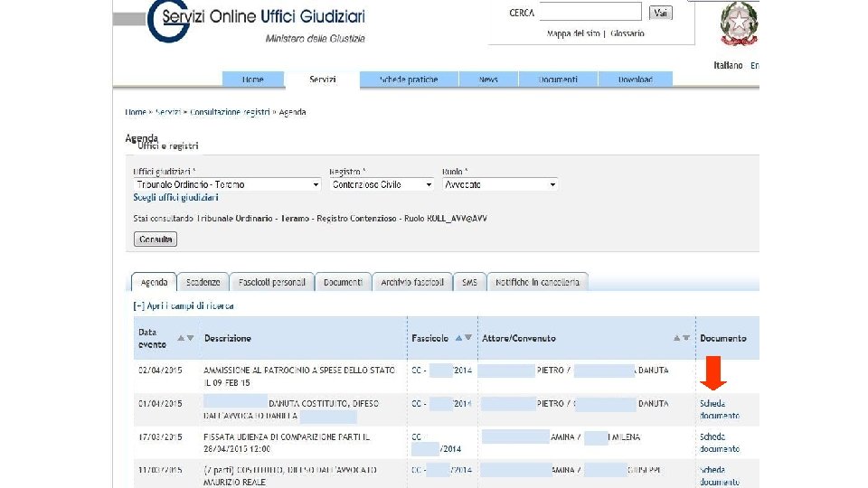Select Italiano language link
This screenshot has width=868, height=488.
click(x=728, y=65)
